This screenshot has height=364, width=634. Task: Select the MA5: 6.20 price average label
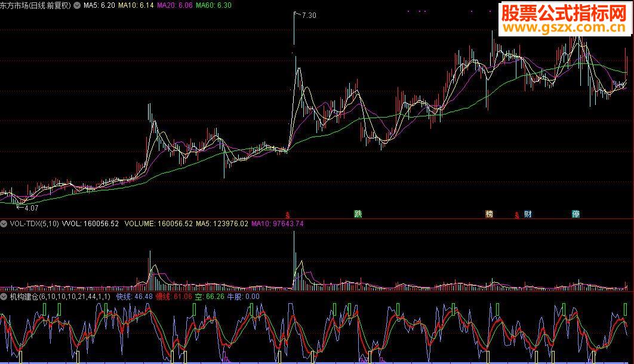[99, 5]
